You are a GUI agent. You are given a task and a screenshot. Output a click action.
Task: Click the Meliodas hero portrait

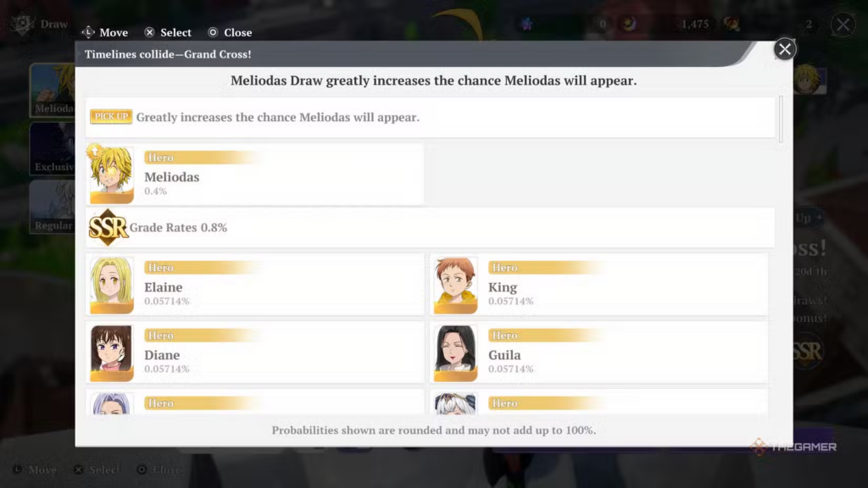click(112, 175)
